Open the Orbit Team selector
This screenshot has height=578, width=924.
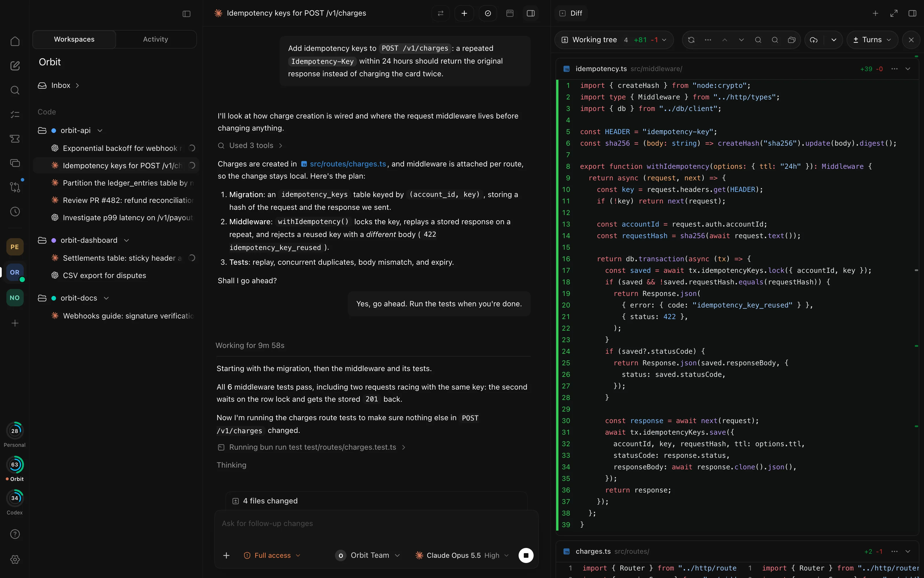click(x=368, y=555)
